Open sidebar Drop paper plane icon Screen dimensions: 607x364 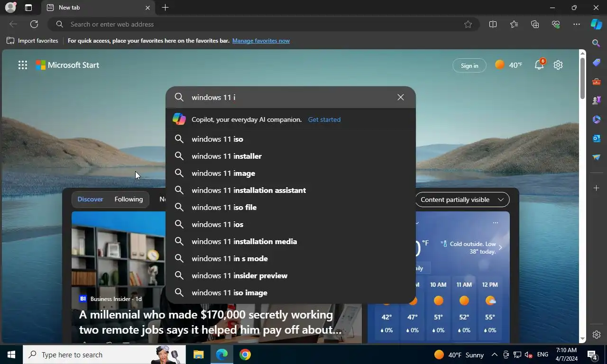(597, 157)
